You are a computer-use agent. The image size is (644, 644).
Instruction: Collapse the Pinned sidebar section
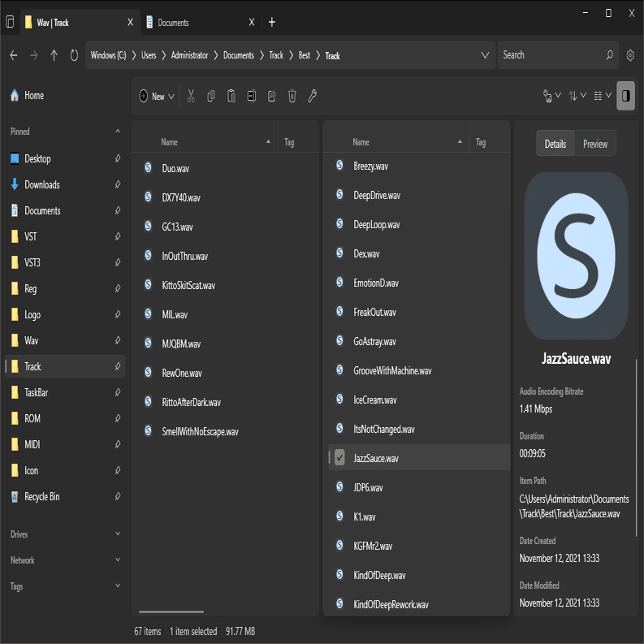118,132
